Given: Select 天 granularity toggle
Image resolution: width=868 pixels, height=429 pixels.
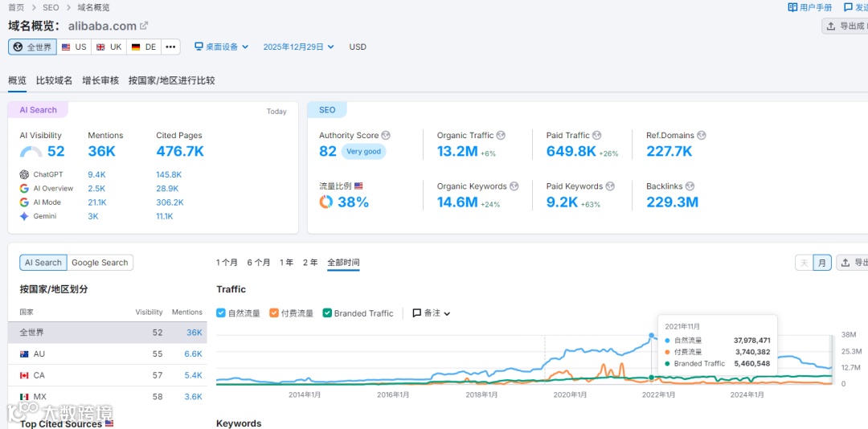Looking at the screenshot, I should point(805,263).
